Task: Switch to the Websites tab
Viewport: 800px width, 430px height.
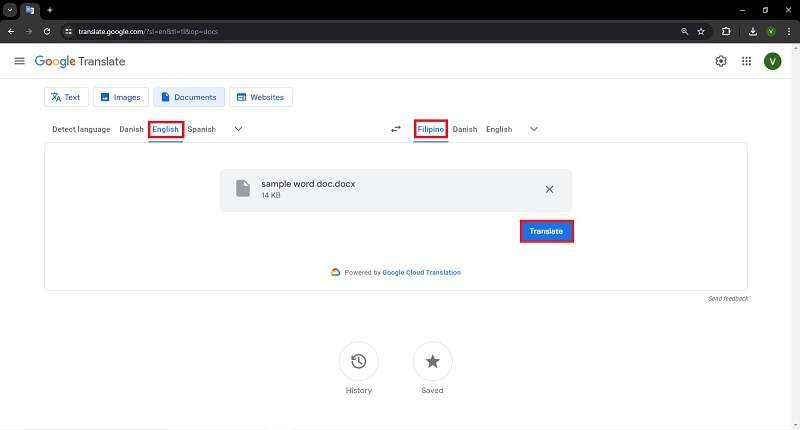Action: 261,97
